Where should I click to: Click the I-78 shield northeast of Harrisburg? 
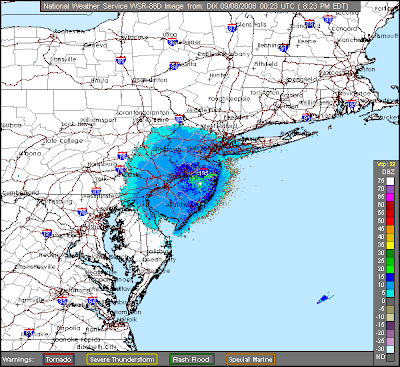point(123,155)
